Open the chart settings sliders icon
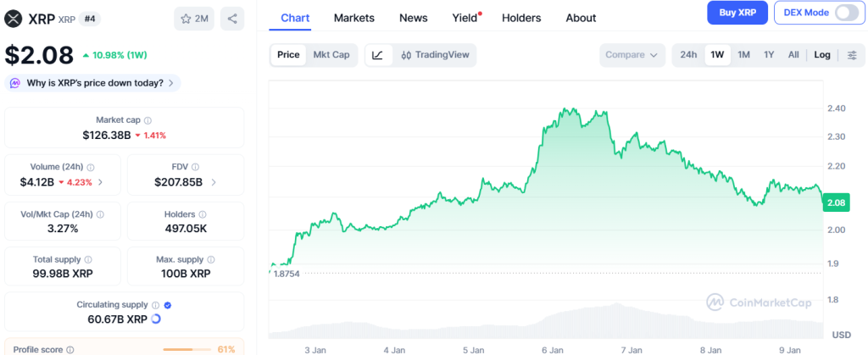Viewport: 868px width, 355px height. tap(851, 55)
